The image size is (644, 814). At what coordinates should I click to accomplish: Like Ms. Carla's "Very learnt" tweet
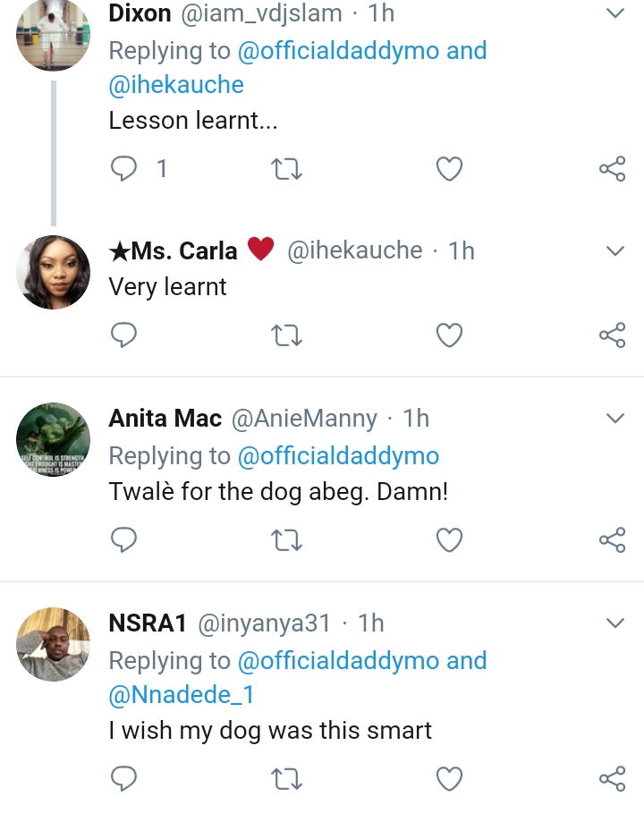(449, 335)
